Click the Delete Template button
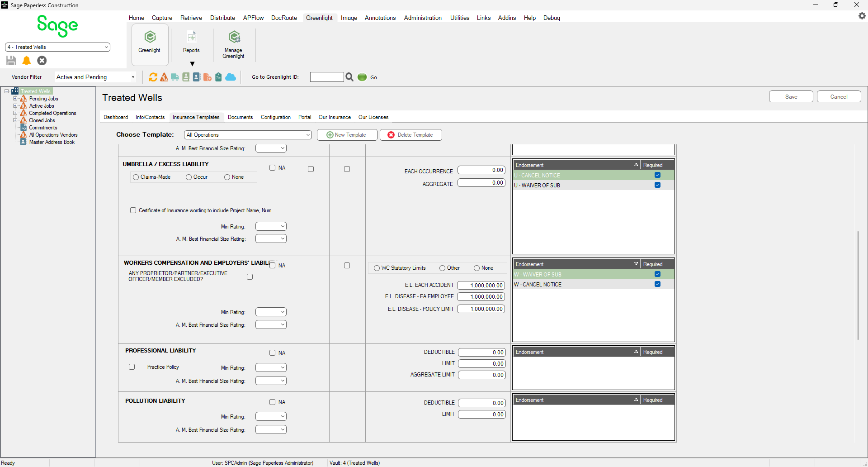Image resolution: width=868 pixels, height=467 pixels. tap(410, 135)
